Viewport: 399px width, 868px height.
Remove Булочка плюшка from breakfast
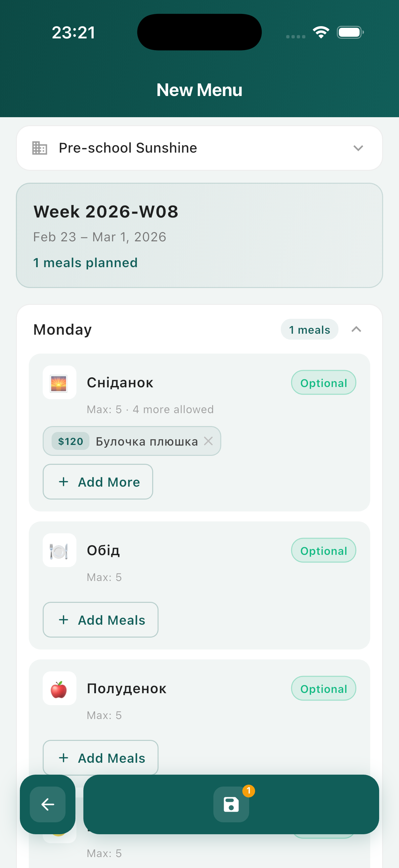pos(208,441)
